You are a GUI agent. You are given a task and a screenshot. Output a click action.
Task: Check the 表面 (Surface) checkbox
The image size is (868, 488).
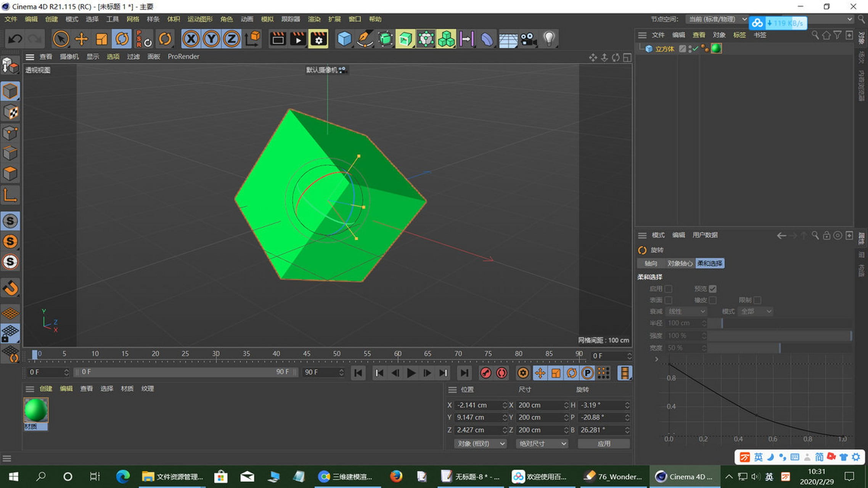(x=668, y=300)
